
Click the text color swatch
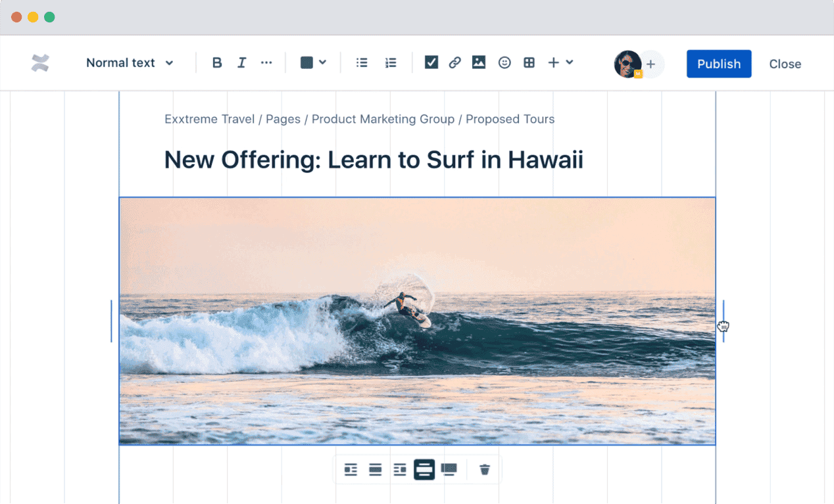[307, 63]
